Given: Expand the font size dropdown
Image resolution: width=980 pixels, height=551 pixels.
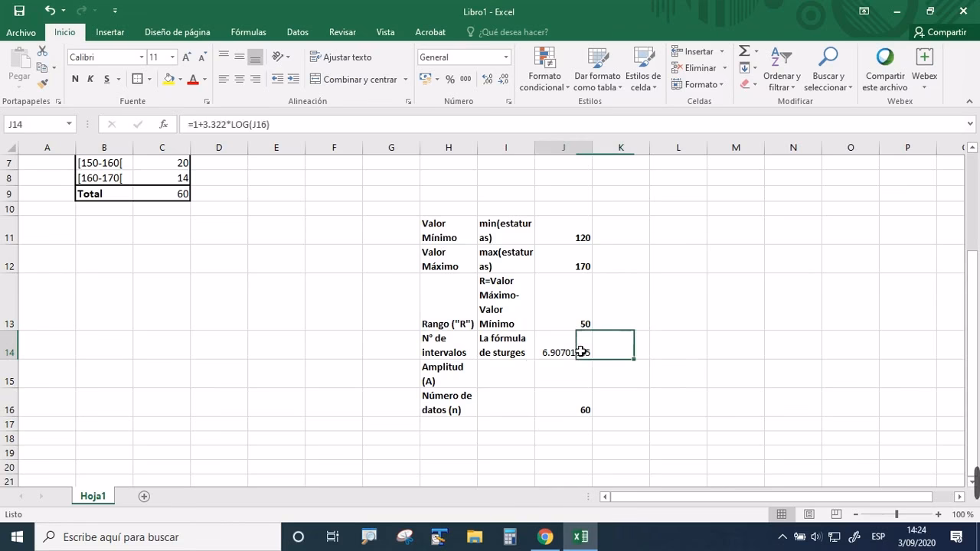Looking at the screenshot, I should [171, 57].
